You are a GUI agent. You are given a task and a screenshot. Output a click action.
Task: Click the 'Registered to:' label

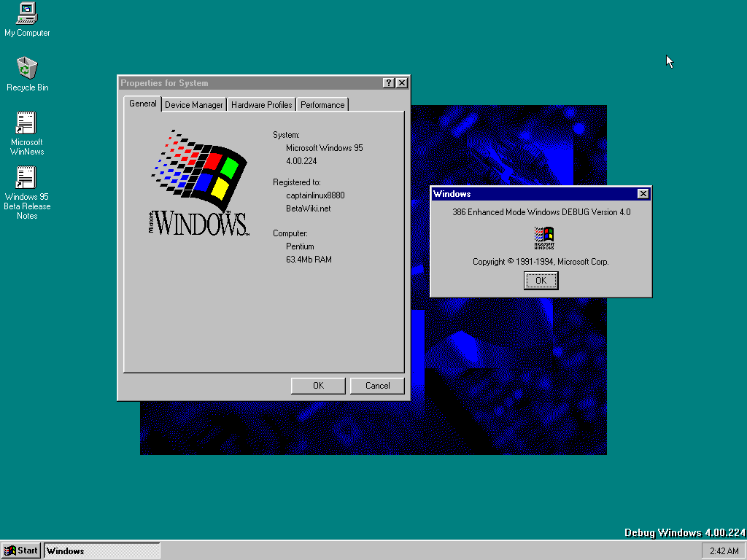point(297,182)
